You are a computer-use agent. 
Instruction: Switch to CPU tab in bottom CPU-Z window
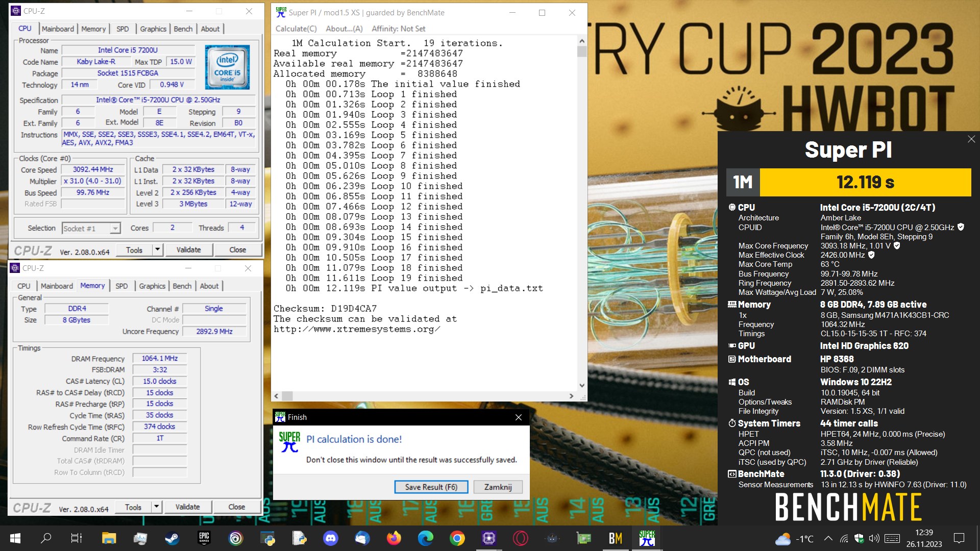23,286
